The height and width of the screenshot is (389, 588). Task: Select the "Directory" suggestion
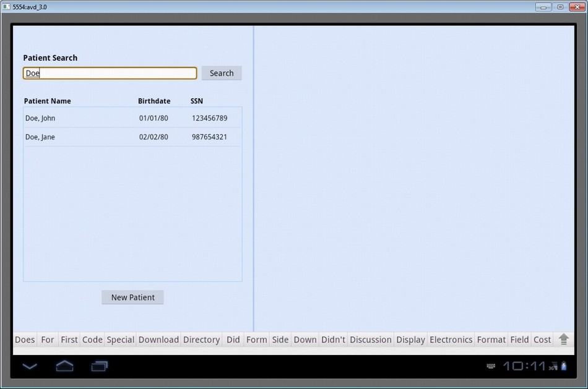pyautogui.click(x=201, y=340)
